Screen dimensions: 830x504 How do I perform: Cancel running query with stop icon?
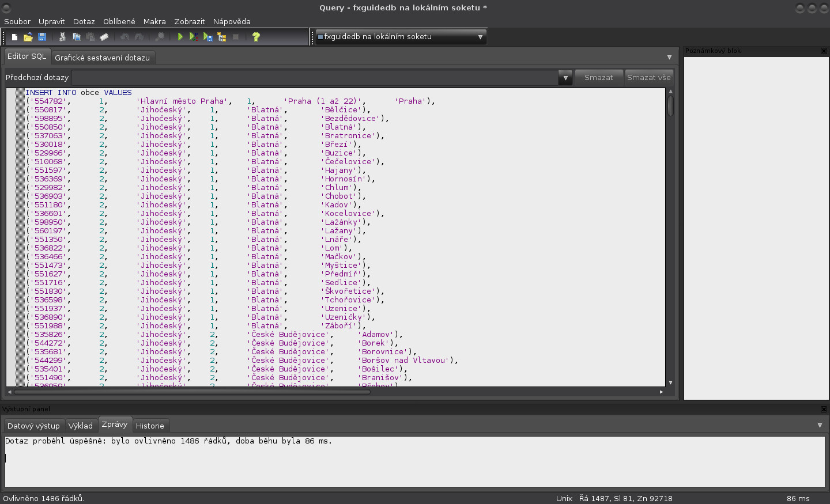[x=236, y=37]
